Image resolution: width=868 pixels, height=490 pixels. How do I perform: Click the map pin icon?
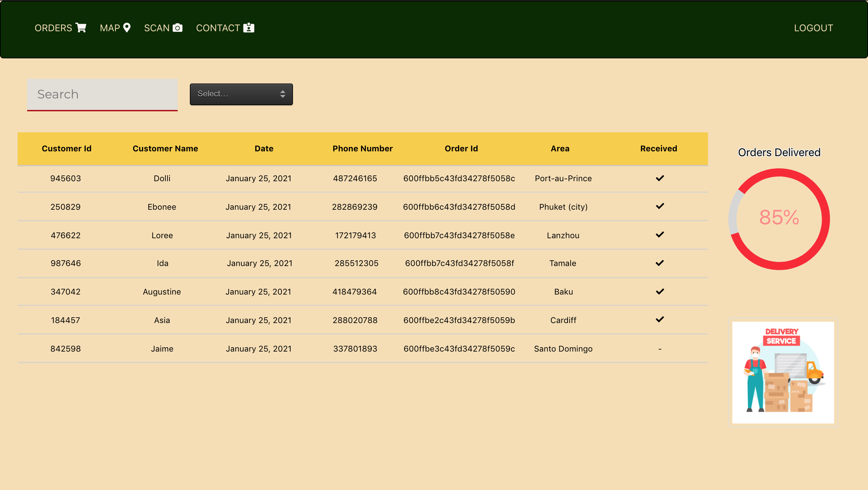[x=127, y=27]
